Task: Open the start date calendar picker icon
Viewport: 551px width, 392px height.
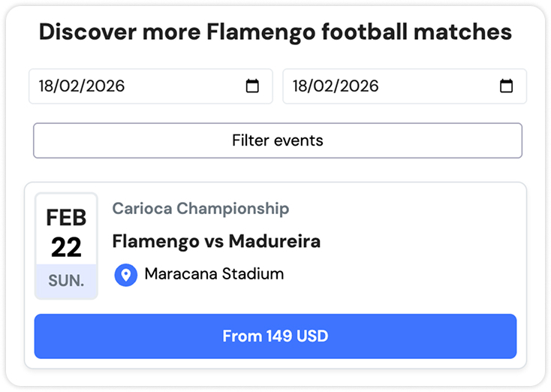Action: point(252,86)
